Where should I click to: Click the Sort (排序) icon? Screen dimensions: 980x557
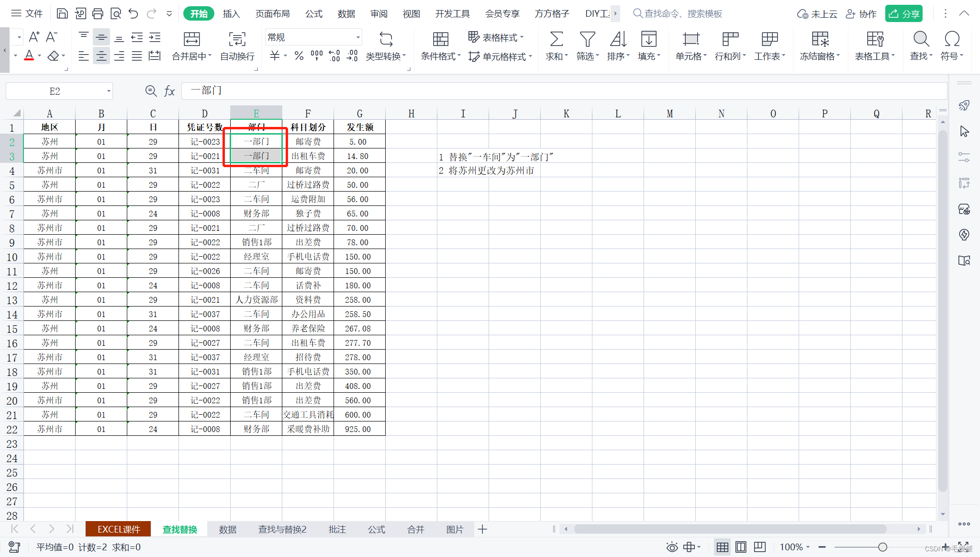tap(618, 39)
